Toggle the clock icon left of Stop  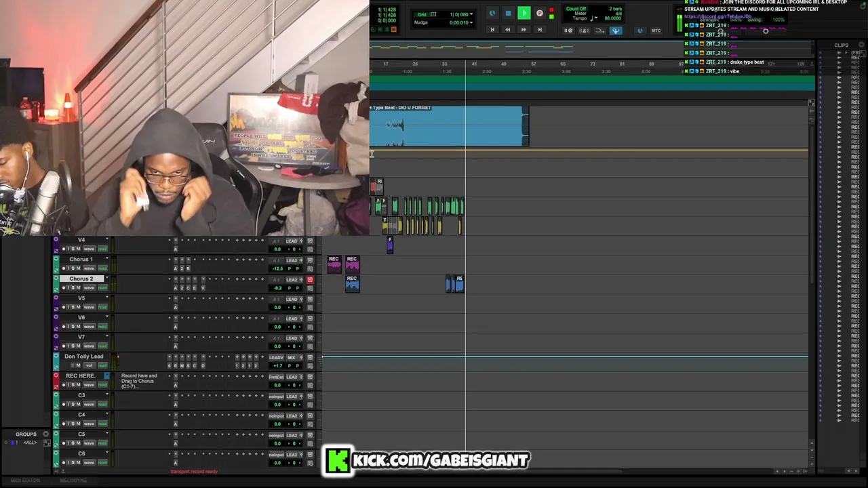tap(492, 13)
